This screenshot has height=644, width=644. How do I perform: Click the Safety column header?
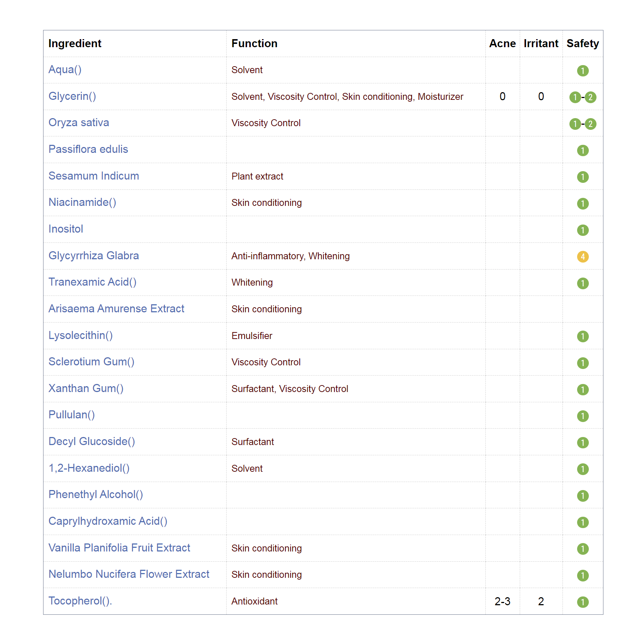click(583, 44)
